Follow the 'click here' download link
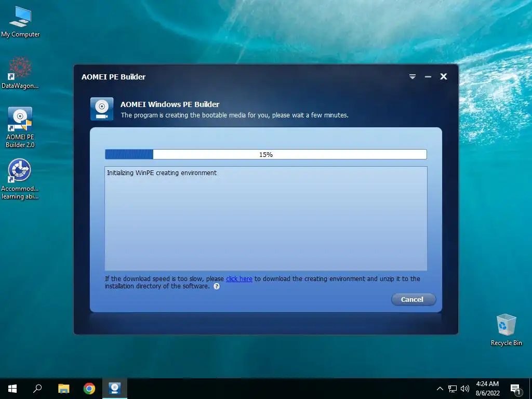 239,278
